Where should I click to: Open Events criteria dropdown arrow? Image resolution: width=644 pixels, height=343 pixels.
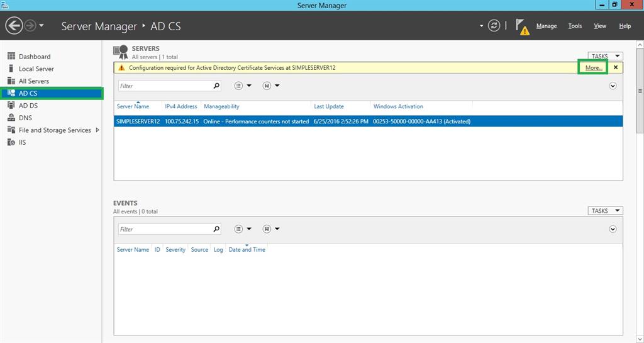click(x=249, y=229)
